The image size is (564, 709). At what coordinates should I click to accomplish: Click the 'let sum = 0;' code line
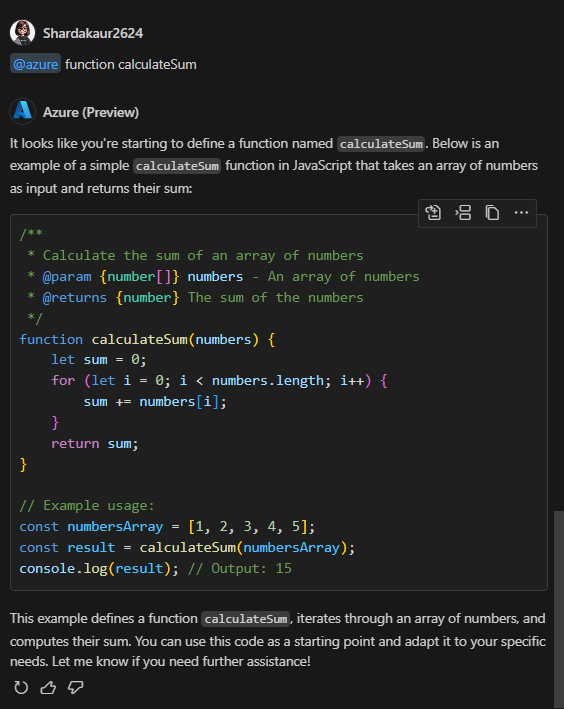coord(99,360)
